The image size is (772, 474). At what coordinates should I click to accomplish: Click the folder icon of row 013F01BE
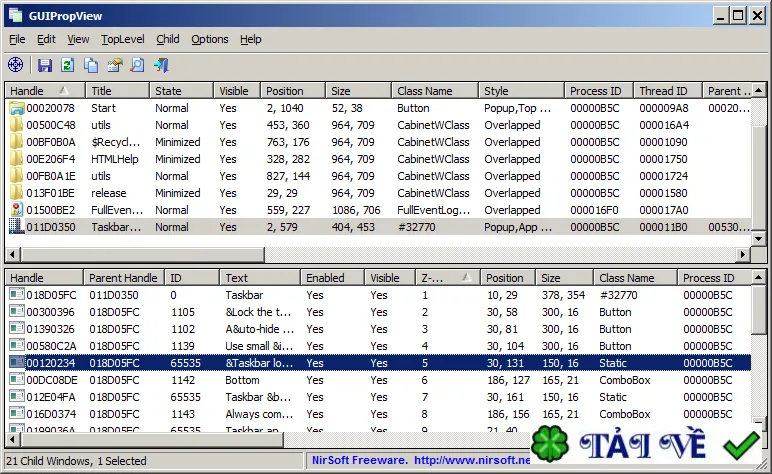coord(17,193)
